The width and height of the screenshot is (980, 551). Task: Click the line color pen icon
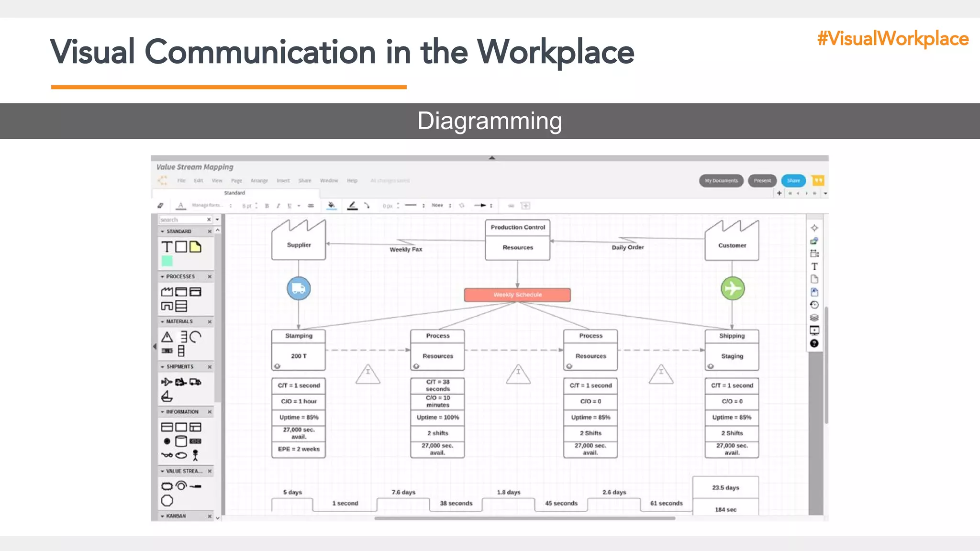[352, 206]
